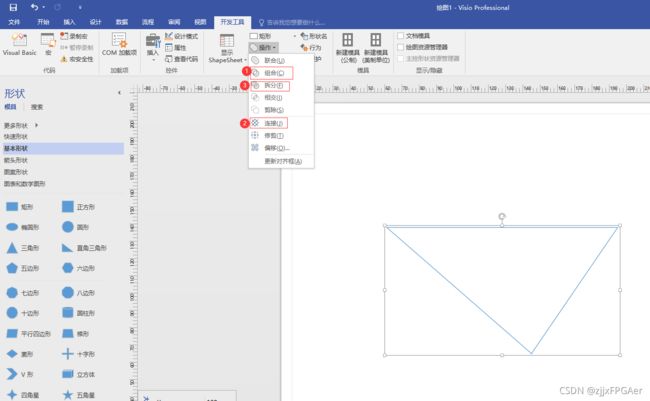Open the 模具 stencils link
650x401 pixels.
point(10,107)
